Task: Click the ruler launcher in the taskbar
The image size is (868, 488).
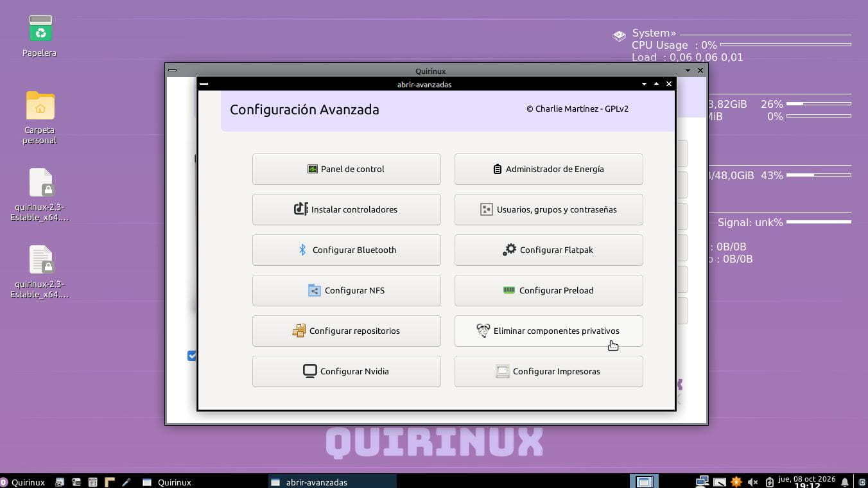Action: [x=109, y=482]
